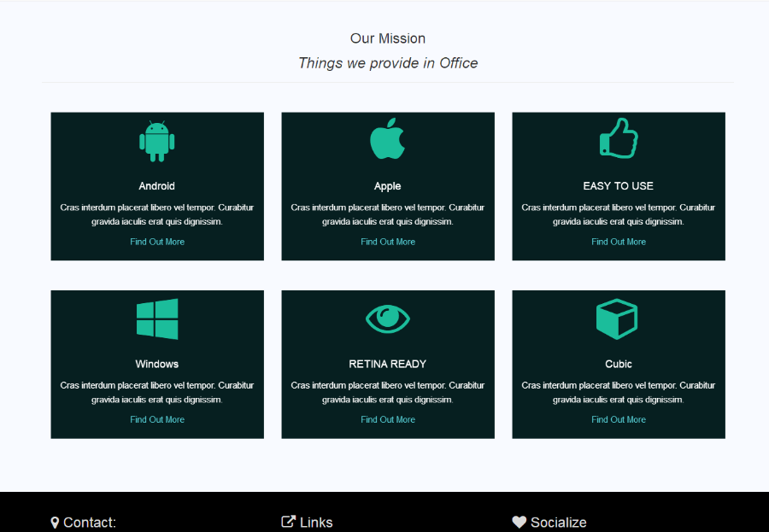
Task: Click the Contact: footer heading
Action: [x=90, y=523]
